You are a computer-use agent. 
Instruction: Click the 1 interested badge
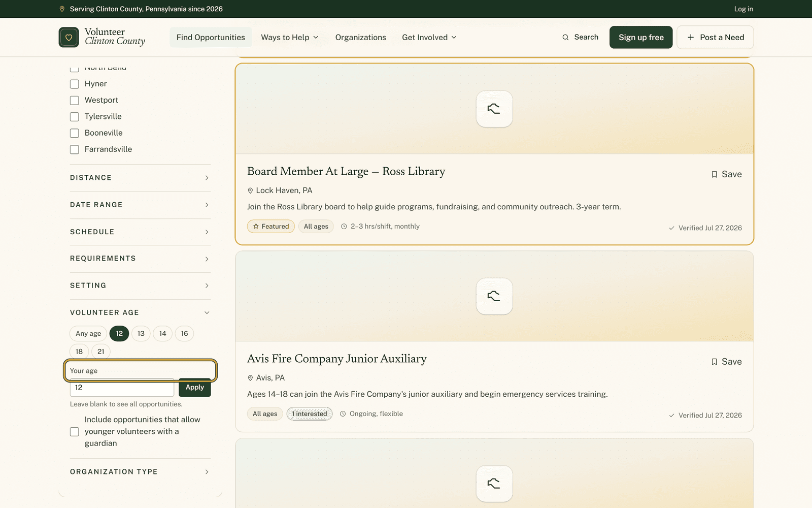[310, 414]
